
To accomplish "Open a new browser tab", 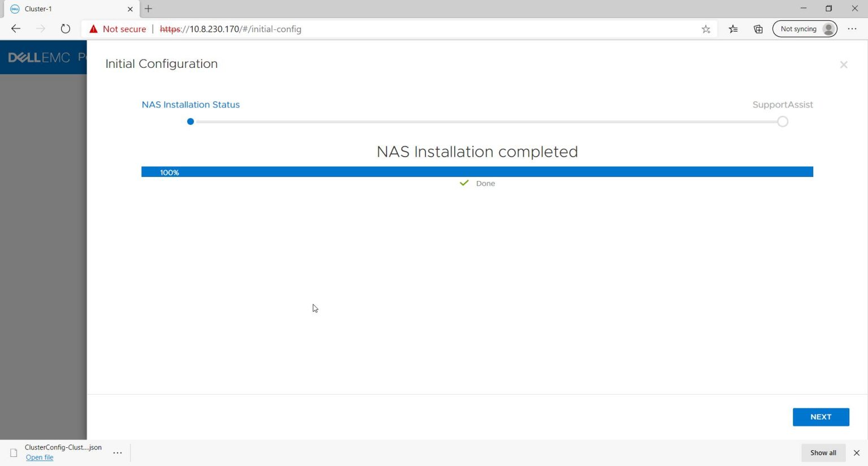I will pyautogui.click(x=148, y=8).
